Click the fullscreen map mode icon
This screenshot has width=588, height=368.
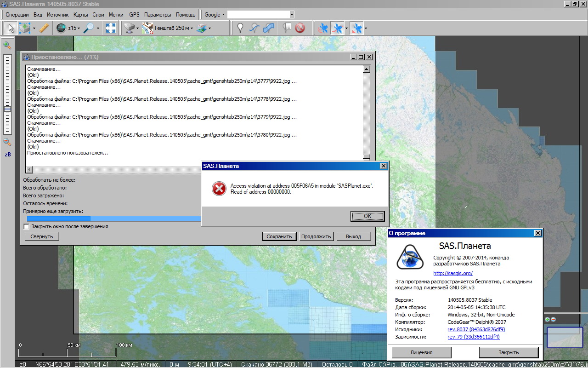[x=110, y=28]
